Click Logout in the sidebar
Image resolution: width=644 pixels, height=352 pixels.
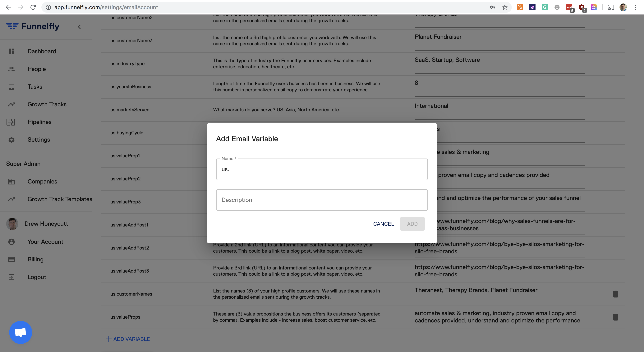[37, 277]
